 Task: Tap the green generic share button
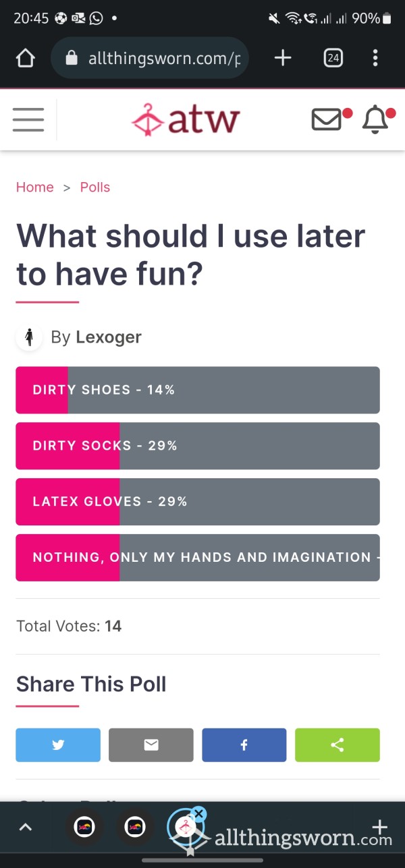click(x=337, y=745)
